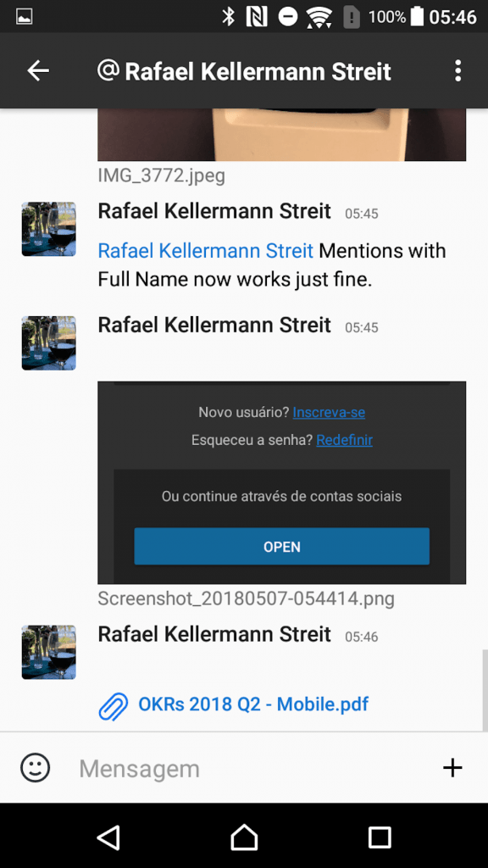
Task: Click the message list scrollbar
Action: point(485,690)
